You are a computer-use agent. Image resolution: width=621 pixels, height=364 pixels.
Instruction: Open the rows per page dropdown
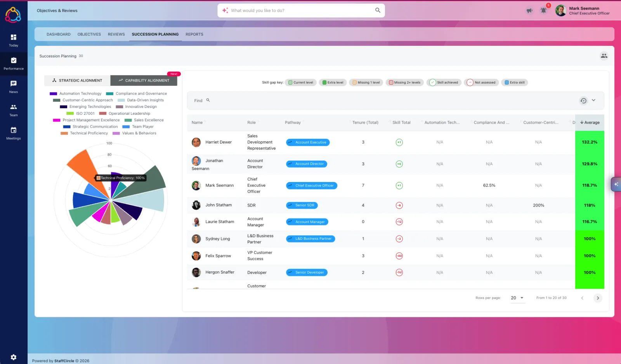[x=517, y=298]
